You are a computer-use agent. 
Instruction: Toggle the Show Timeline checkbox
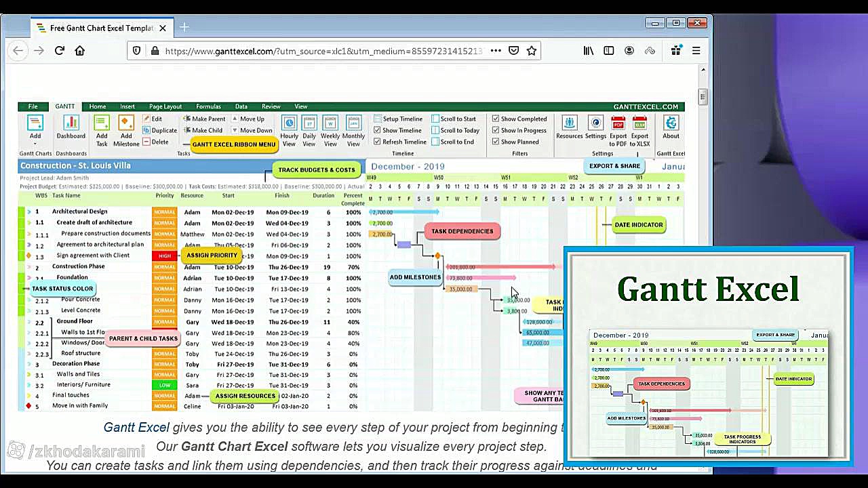[x=378, y=130]
